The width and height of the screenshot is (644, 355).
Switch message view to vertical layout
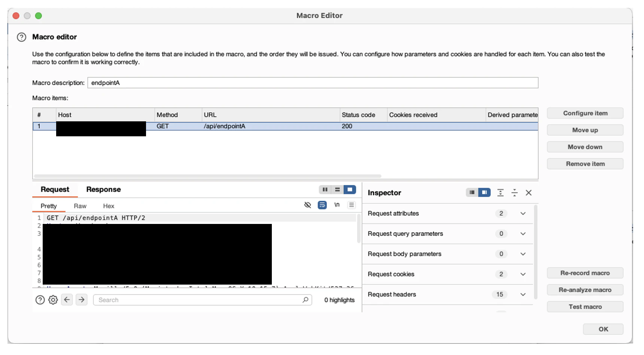point(337,189)
